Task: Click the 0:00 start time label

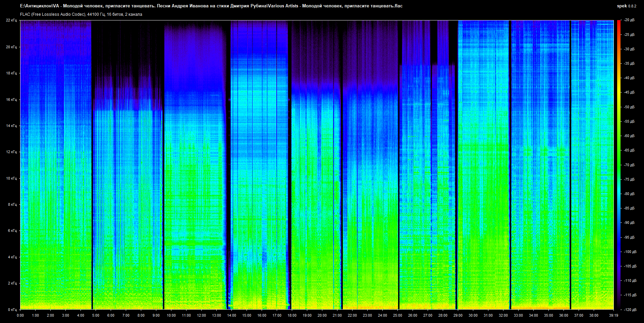Action: tap(20, 315)
